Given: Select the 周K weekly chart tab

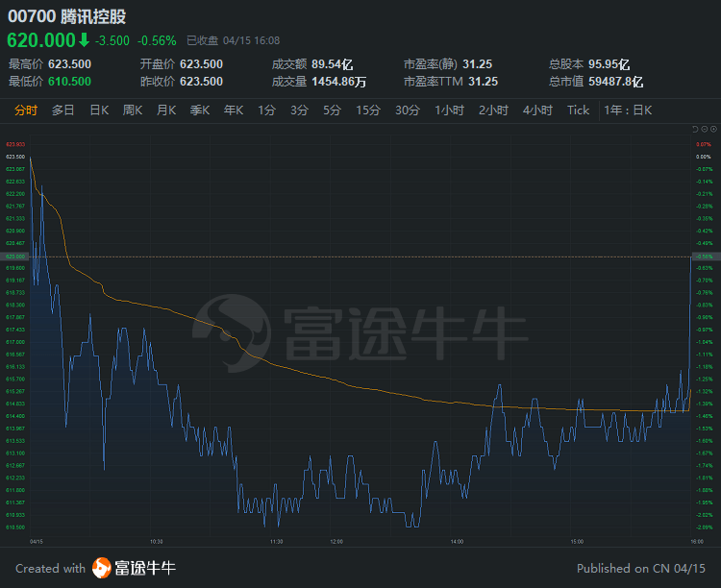Looking at the screenshot, I should pos(133,110).
